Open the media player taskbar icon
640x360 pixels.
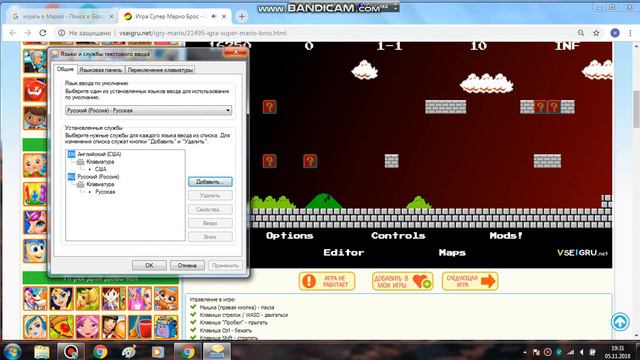[158, 351]
